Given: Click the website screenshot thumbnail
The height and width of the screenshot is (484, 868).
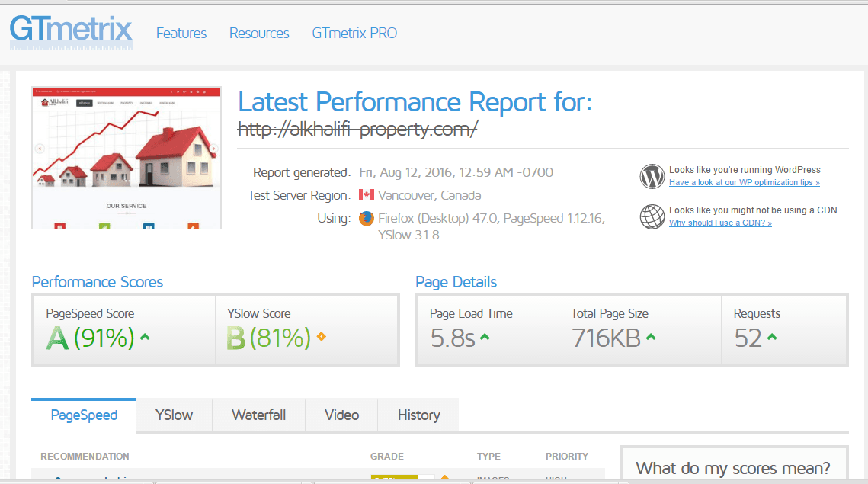Looking at the screenshot, I should click(127, 158).
